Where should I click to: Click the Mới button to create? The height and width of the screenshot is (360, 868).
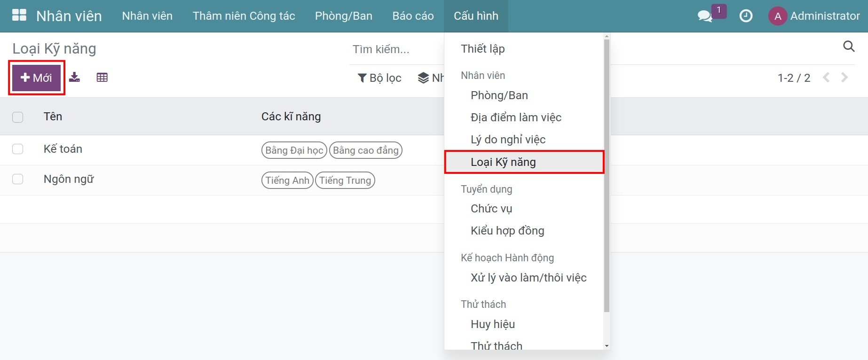tap(37, 78)
